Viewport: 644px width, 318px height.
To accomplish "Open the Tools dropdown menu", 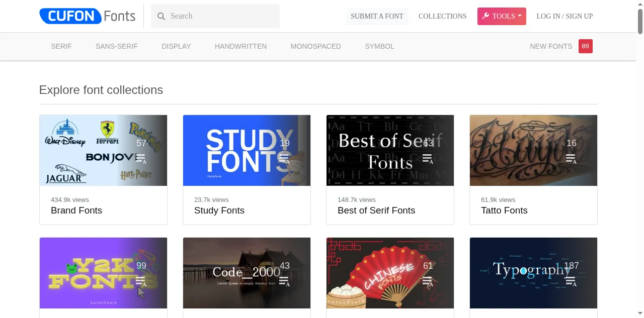I will click(502, 16).
